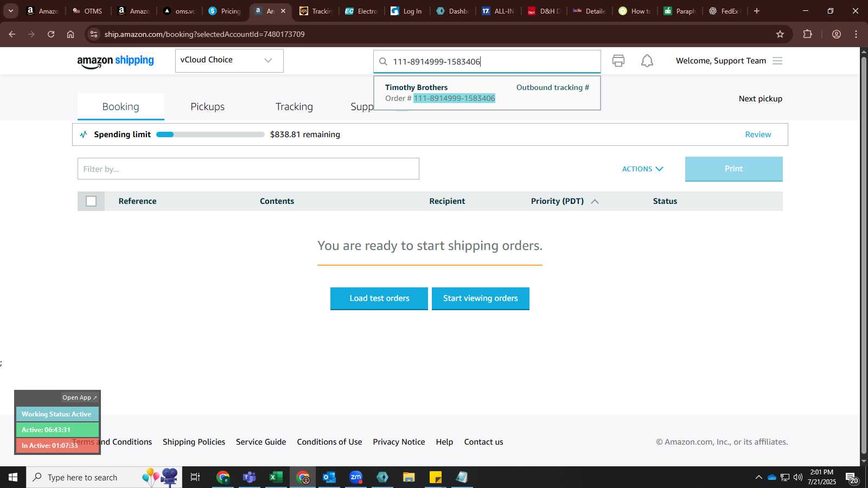Click Open App in status widget
The height and width of the screenshot is (488, 868).
[x=79, y=397]
